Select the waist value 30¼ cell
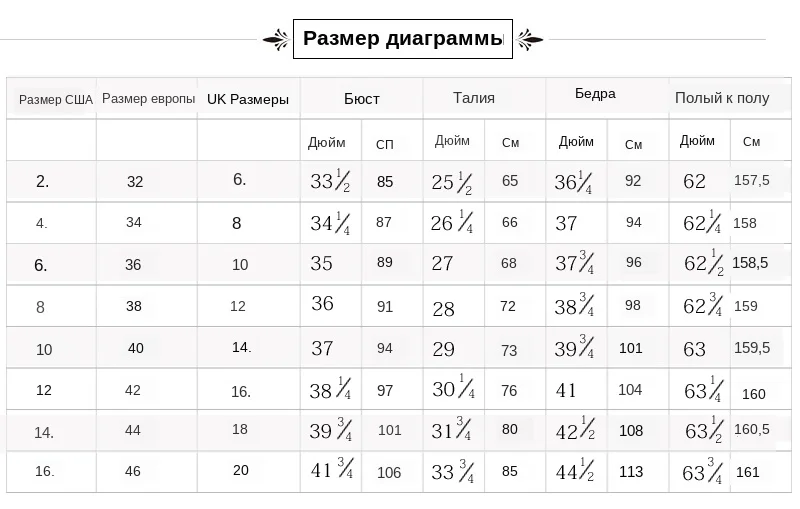800x509 pixels. (453, 387)
